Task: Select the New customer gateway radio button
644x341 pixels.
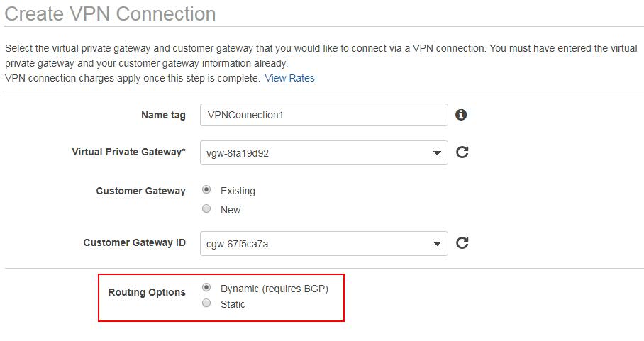Action: coord(206,209)
